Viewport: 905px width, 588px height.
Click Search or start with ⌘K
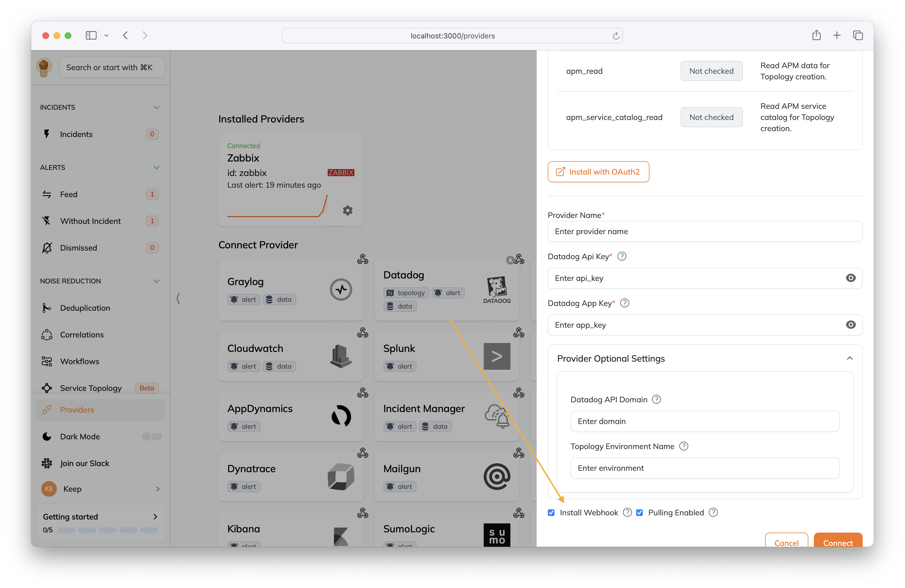pos(112,68)
